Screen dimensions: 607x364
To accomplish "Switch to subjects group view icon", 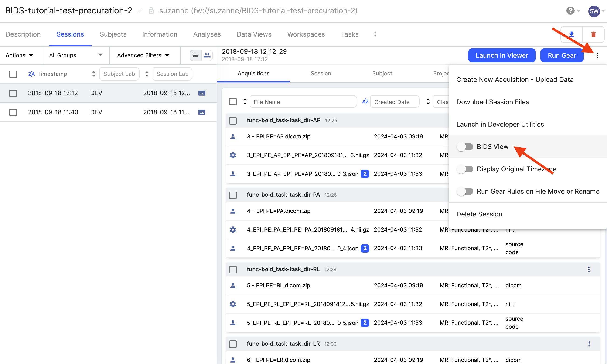I will (x=207, y=55).
